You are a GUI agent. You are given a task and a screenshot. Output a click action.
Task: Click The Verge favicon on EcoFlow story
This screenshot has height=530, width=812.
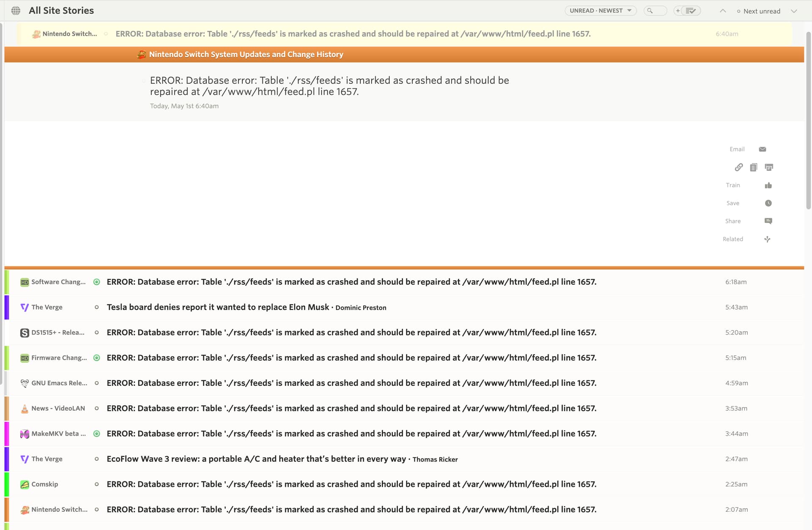pos(25,459)
